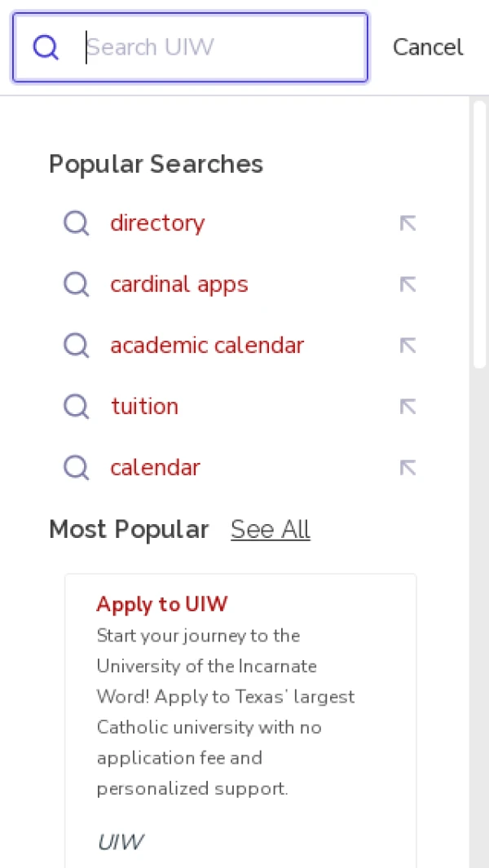Click magnifier icon beside 'directory'
Image resolution: width=489 pixels, height=868 pixels.
click(77, 223)
